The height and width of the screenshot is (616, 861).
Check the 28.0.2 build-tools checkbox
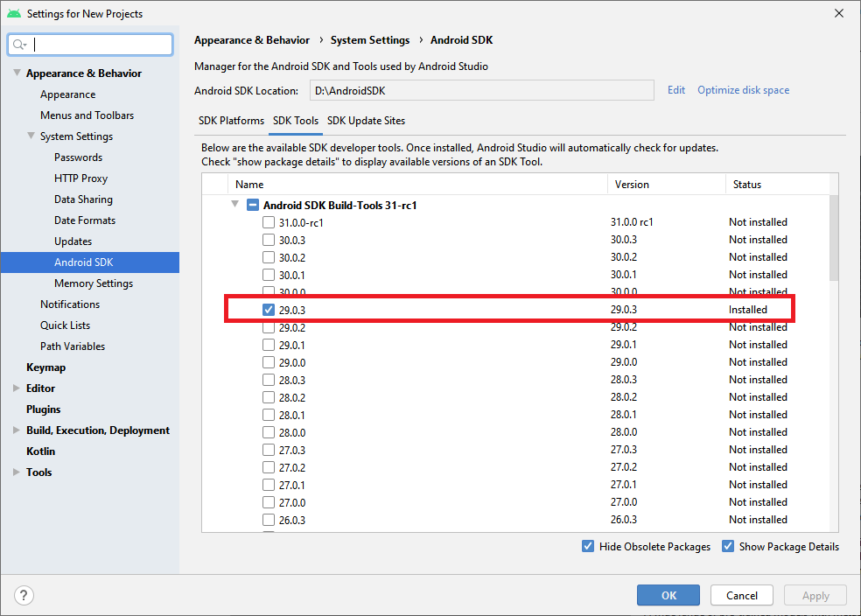[x=269, y=397]
